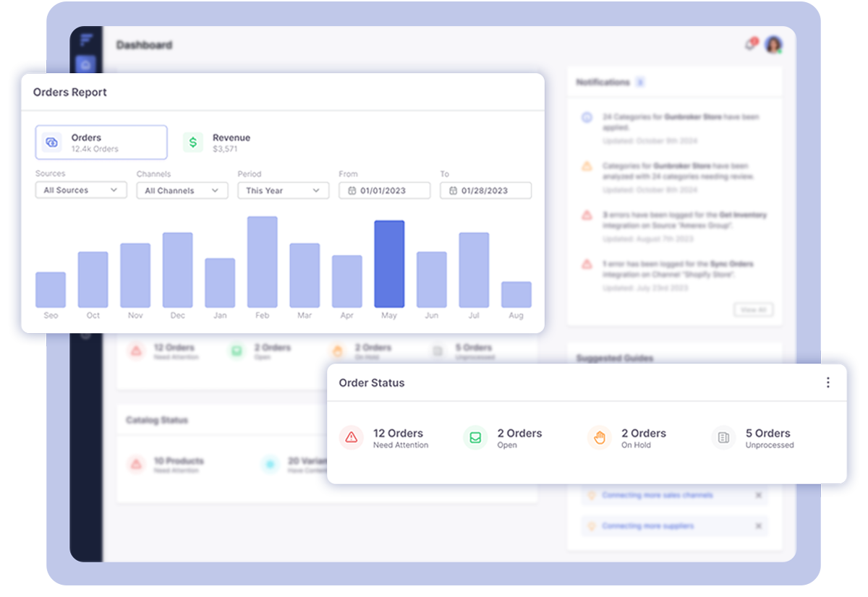Expand the All Channels dropdown

[x=182, y=190]
